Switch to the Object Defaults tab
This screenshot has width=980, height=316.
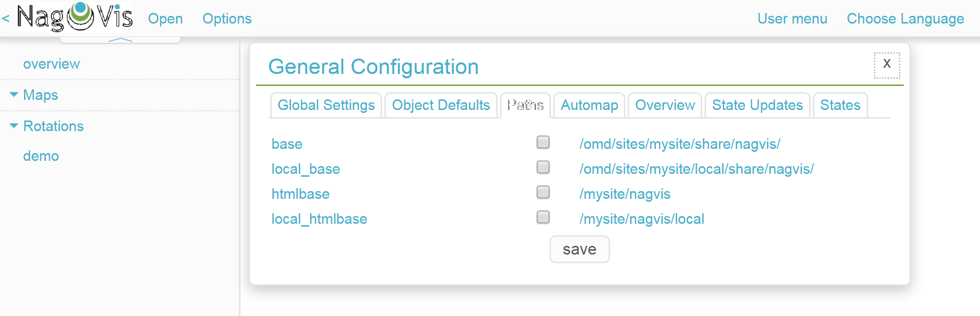coord(441,105)
